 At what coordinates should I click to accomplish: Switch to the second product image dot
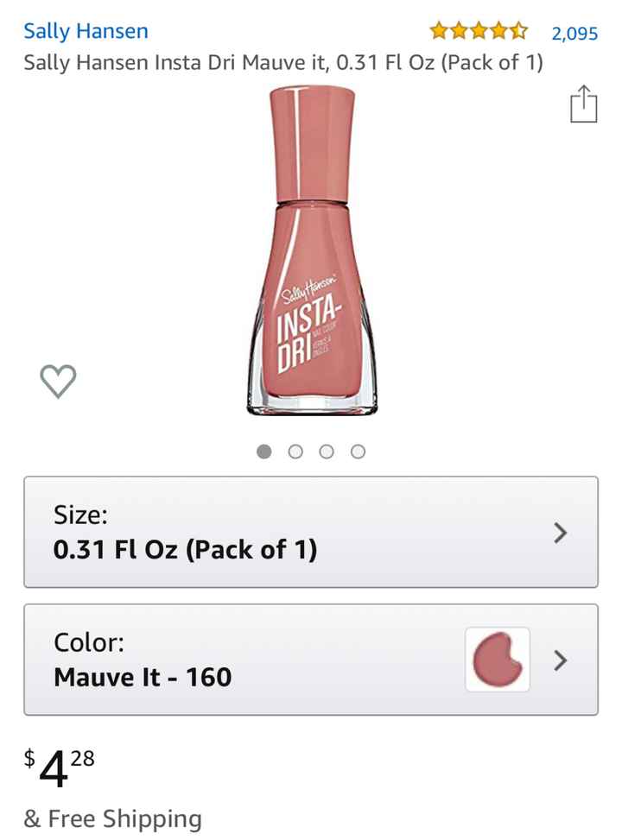(x=295, y=452)
